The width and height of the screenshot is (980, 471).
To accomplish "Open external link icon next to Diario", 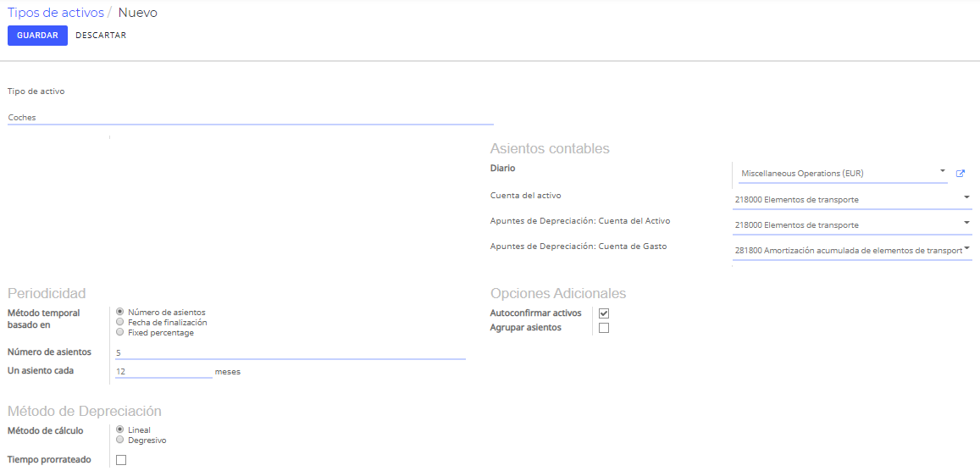I will pyautogui.click(x=961, y=174).
